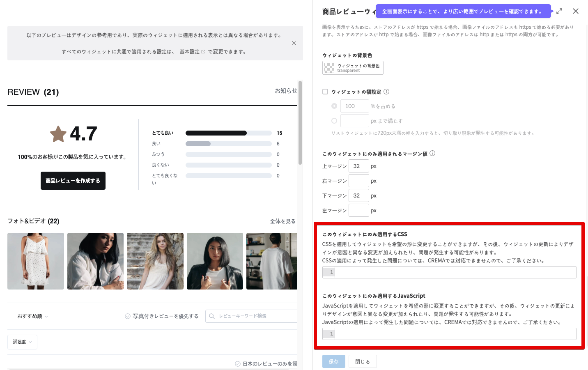Viewport: 588px width, 370px height.
Task: Click the info icon beside ウィジェットの幅設定
Action: [x=386, y=92]
